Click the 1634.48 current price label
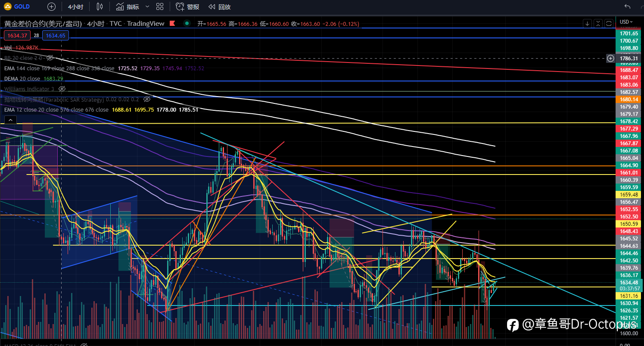 tap(629, 282)
